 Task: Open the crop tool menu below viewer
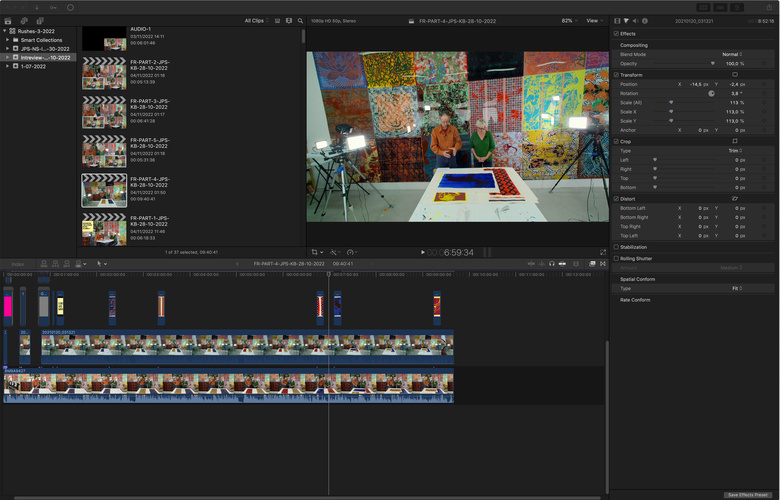point(316,252)
